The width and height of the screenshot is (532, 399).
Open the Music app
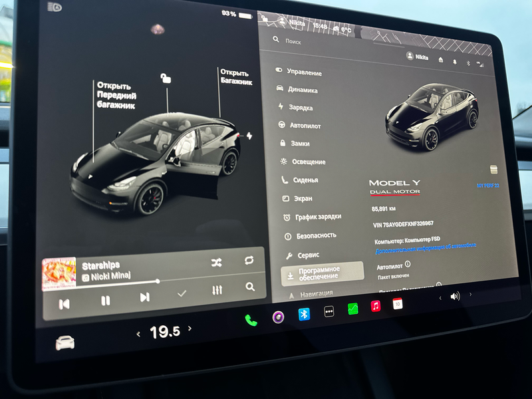tap(375, 306)
